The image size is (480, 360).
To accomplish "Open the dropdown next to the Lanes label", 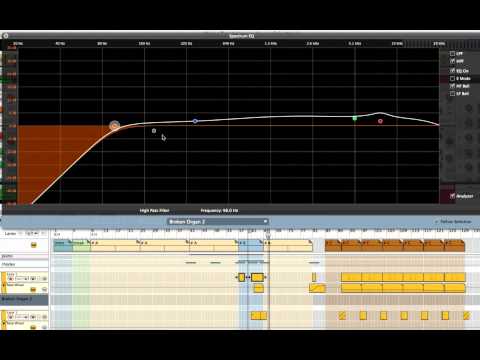I will (x=32, y=233).
